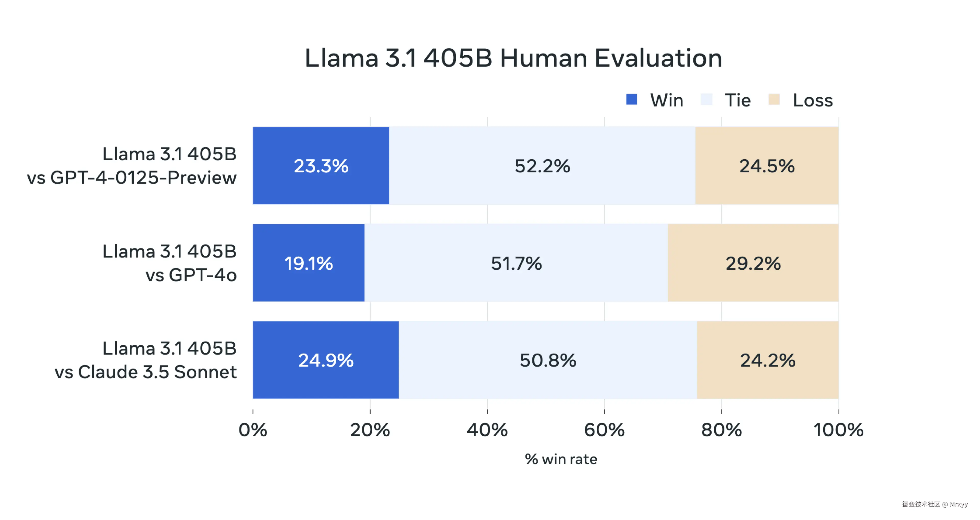980x520 pixels.
Task: Click the 24.2% loss bar segment
Action: pyautogui.click(x=768, y=360)
